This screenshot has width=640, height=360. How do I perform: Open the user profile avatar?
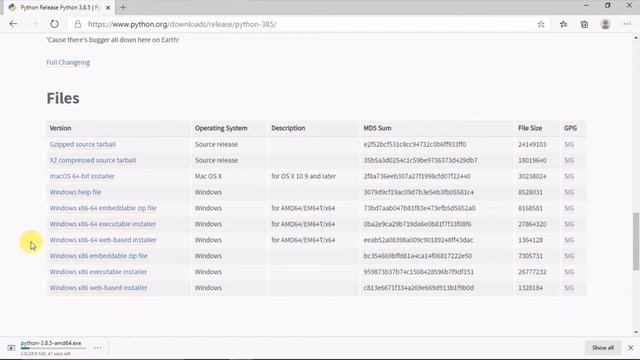pyautogui.click(x=605, y=24)
